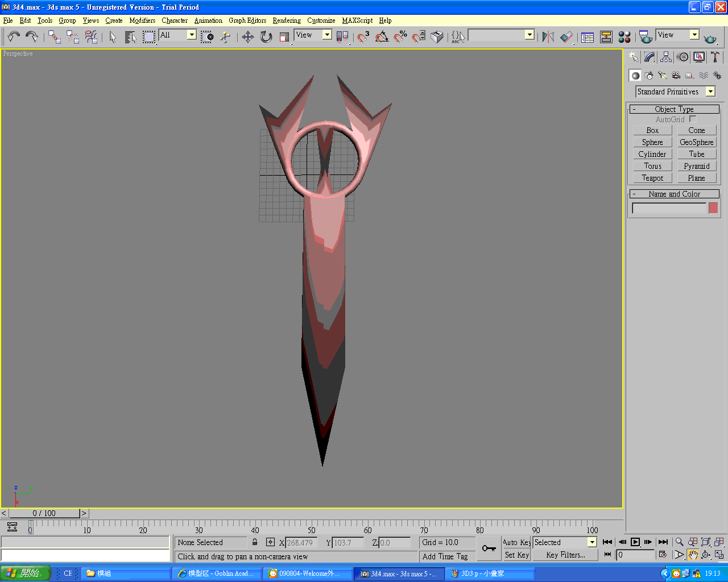
Task: Toggle the Window/Crossing selection mode
Action: tap(208, 37)
